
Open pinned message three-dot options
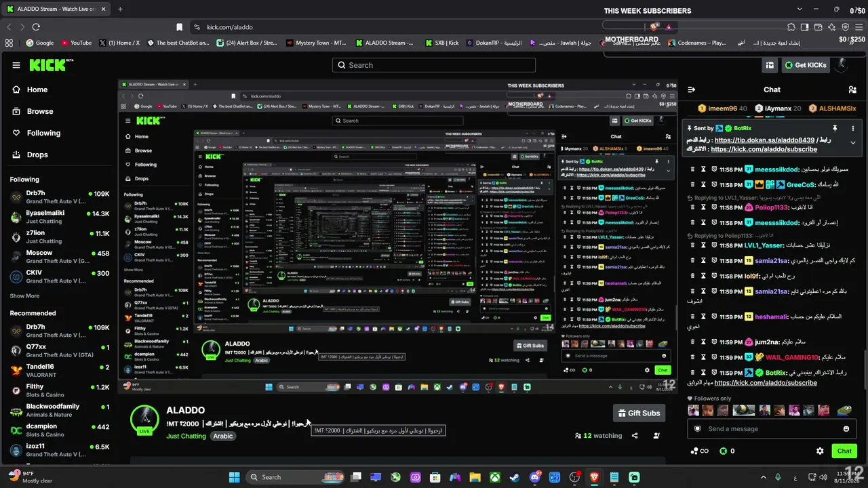tap(853, 128)
